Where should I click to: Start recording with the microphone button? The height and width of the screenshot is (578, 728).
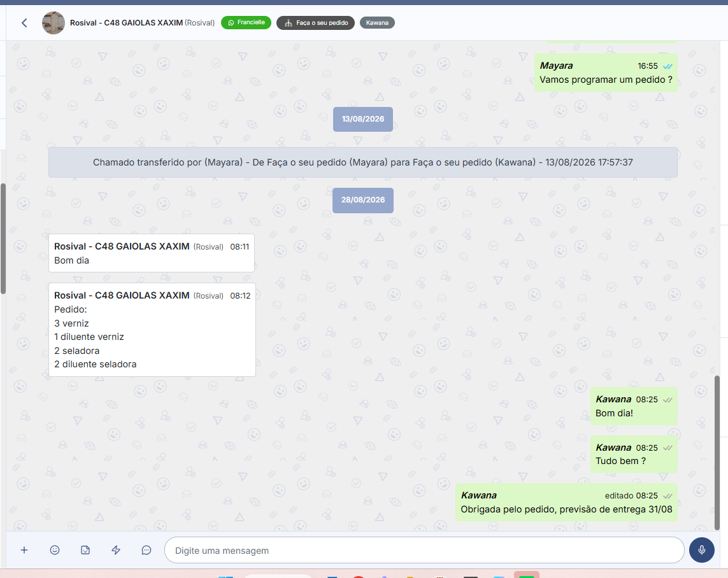[x=701, y=550]
